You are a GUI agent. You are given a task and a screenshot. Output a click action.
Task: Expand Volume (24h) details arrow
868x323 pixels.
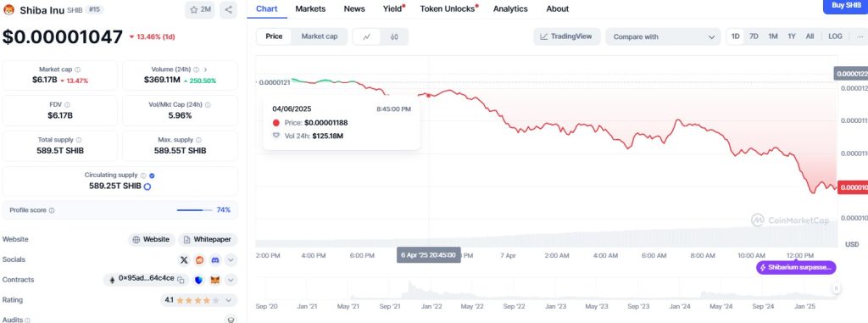[x=205, y=70]
